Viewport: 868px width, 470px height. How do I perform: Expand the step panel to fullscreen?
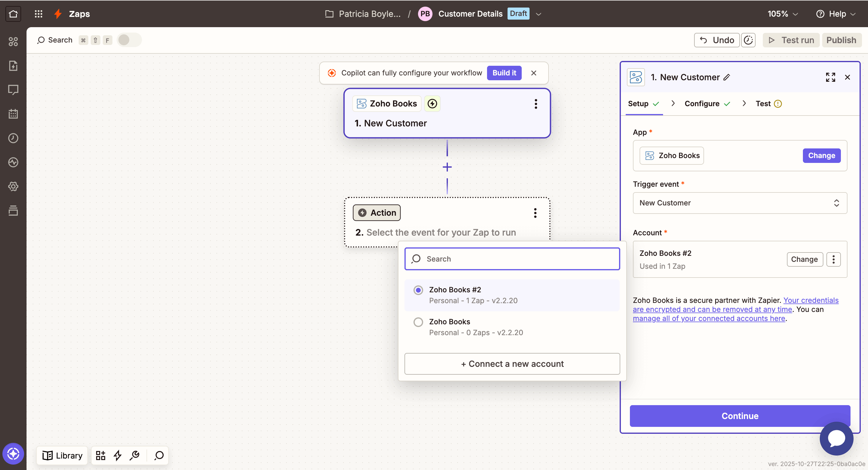coord(830,77)
